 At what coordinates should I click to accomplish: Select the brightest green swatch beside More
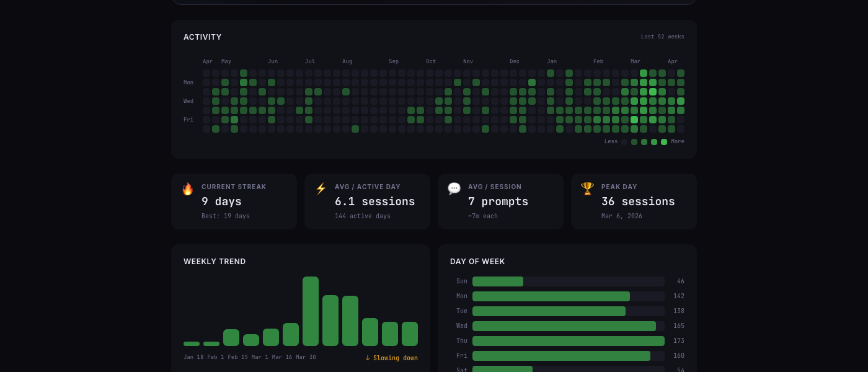[664, 141]
